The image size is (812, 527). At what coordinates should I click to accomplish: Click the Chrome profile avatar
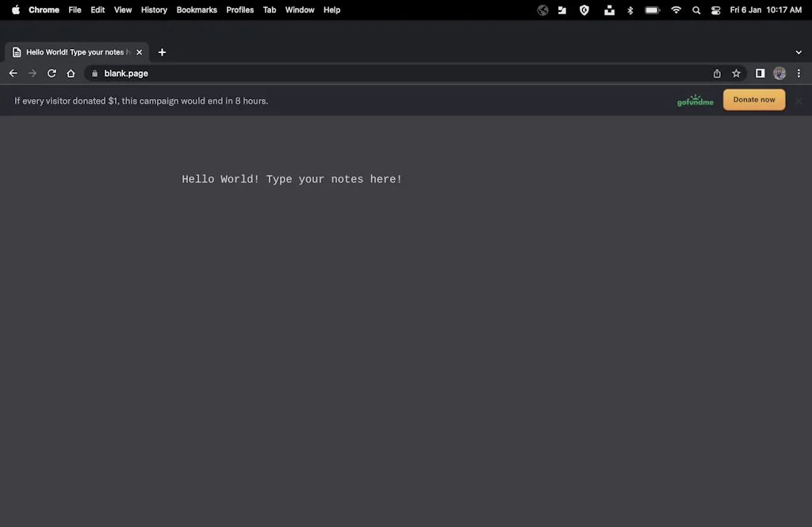[x=779, y=73]
